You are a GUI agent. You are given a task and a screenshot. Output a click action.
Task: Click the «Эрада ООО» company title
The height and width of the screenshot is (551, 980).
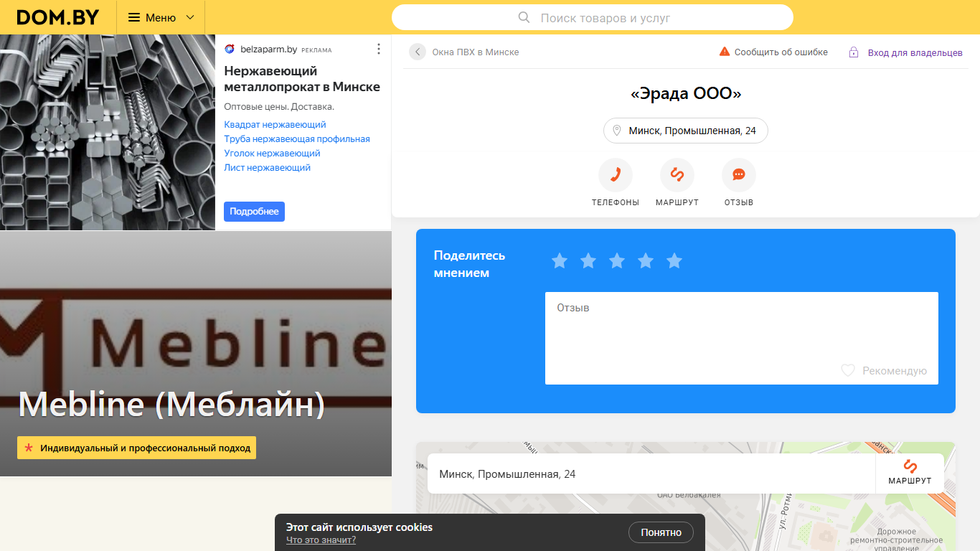(x=685, y=94)
